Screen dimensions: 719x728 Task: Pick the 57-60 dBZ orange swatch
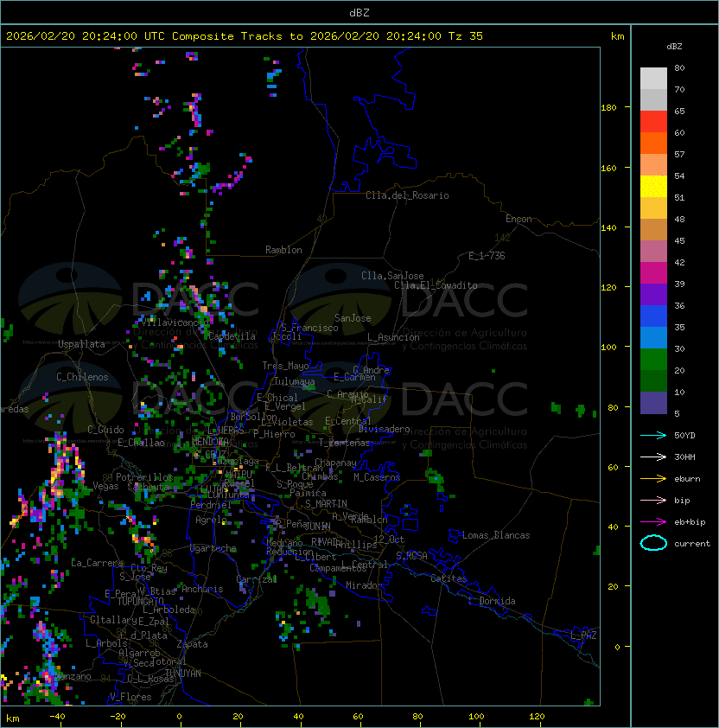(x=653, y=144)
